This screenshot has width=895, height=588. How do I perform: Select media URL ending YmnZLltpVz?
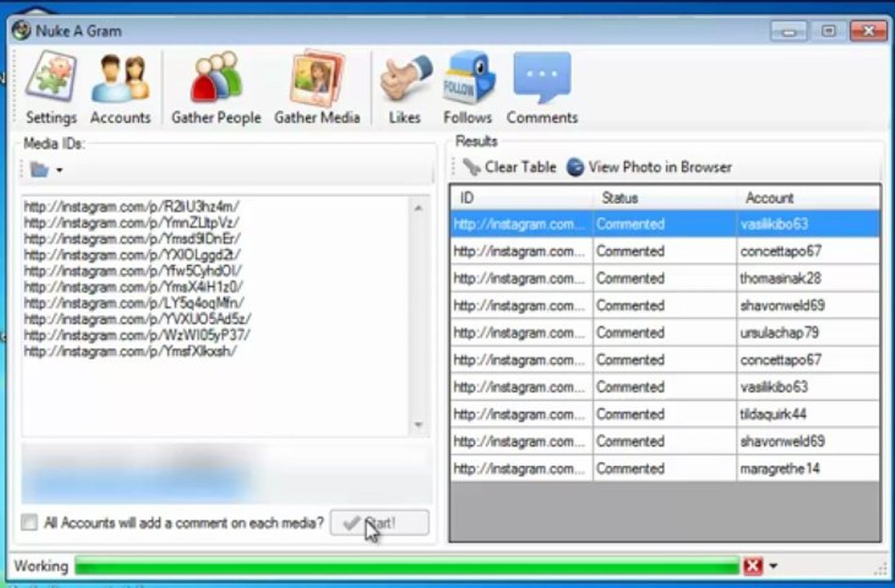pos(131,222)
